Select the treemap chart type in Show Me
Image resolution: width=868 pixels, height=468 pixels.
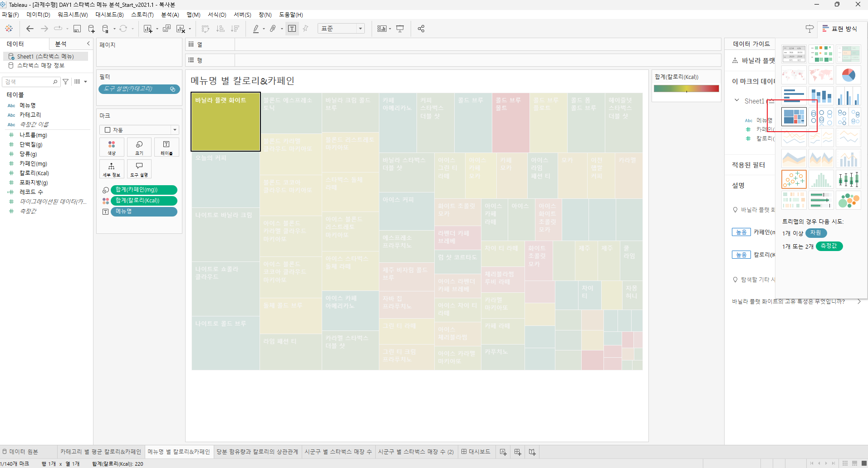tap(794, 117)
